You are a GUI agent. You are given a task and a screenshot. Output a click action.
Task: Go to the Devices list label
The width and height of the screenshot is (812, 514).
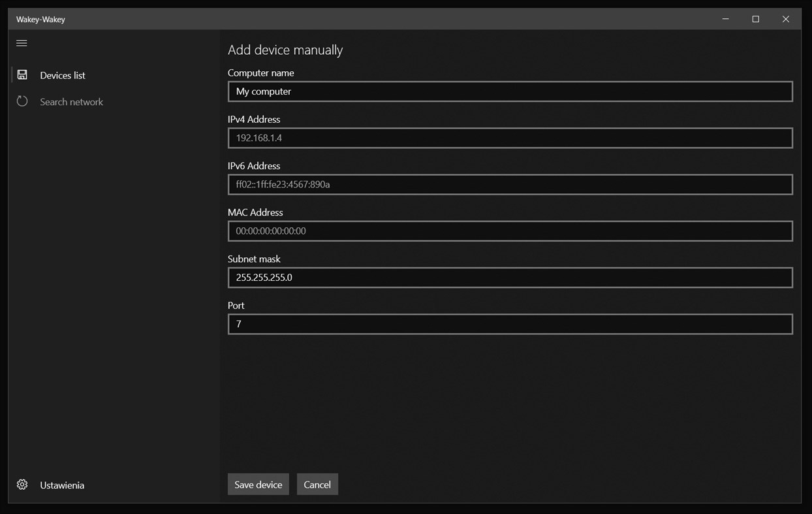pyautogui.click(x=63, y=75)
